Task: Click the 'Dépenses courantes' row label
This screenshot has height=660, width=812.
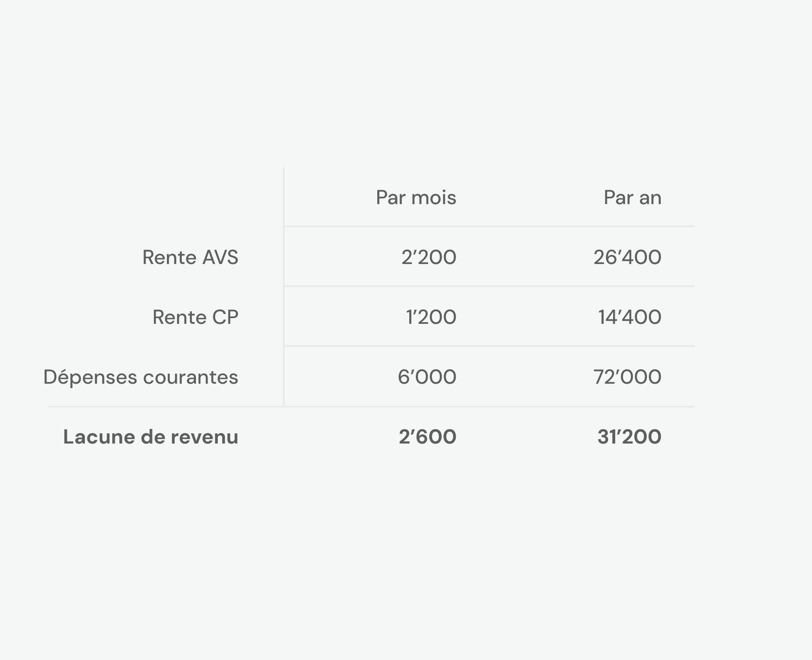Action: click(x=141, y=377)
